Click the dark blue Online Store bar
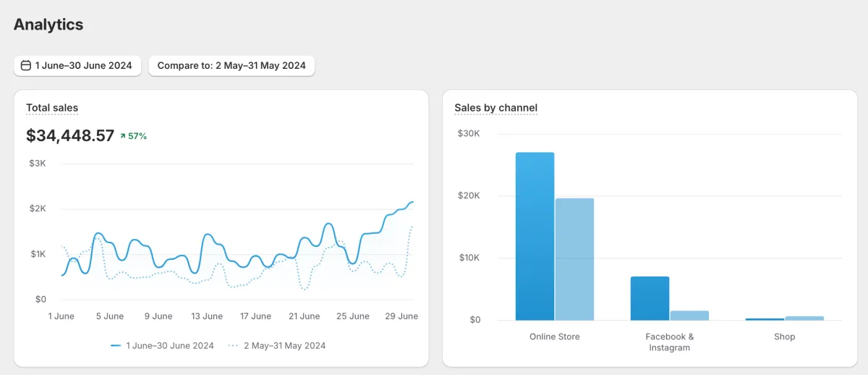Viewport: 868px width, 375px height. (x=535, y=236)
